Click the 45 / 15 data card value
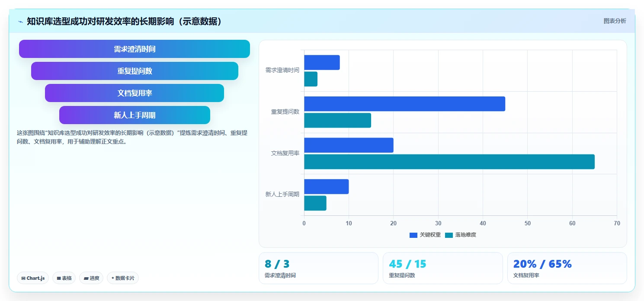Screen dimensions: 644x301 point(407,264)
